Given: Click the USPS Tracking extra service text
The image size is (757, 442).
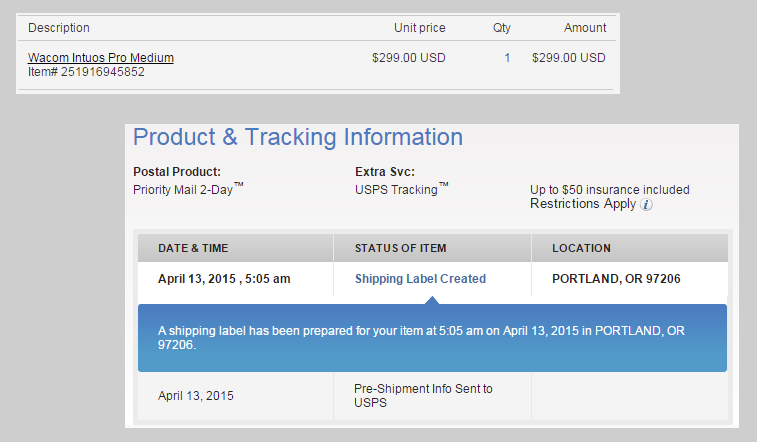Looking at the screenshot, I should coord(402,189).
